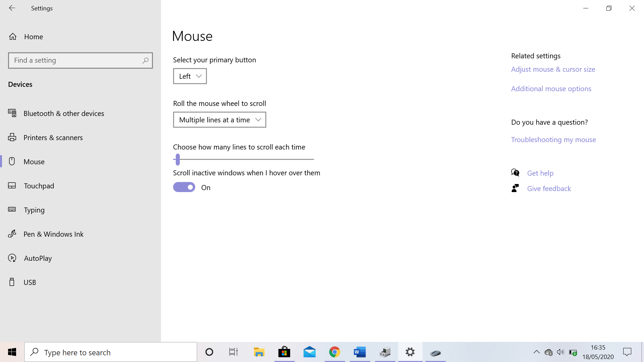Click the AutoPlay icon in sidebar

click(12, 258)
